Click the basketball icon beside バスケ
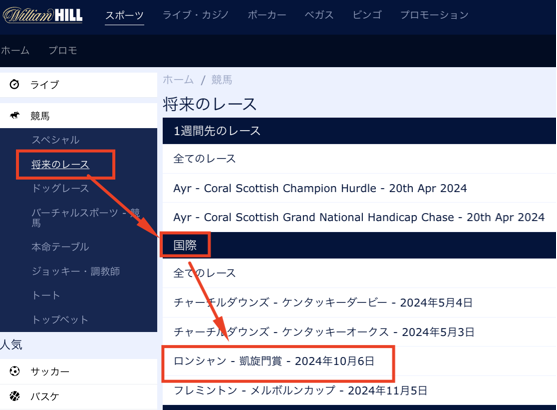 click(x=15, y=396)
